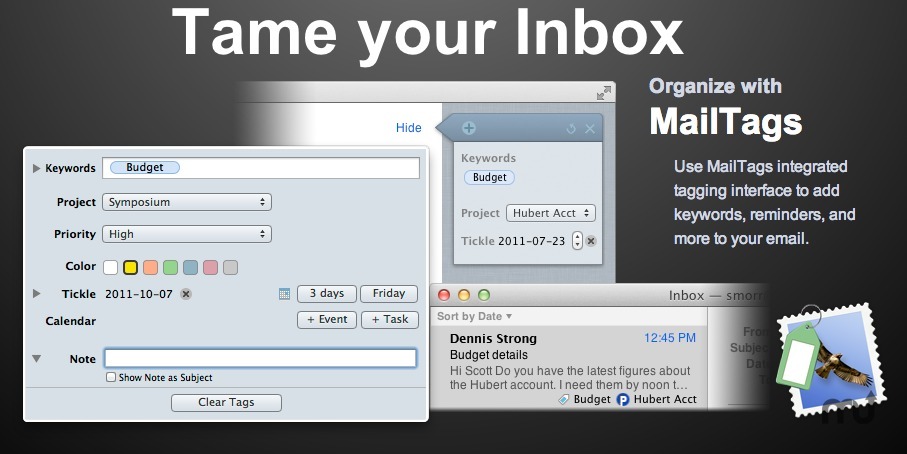Open the calendar date picker icon
The height and width of the screenshot is (454, 907).
tap(284, 294)
